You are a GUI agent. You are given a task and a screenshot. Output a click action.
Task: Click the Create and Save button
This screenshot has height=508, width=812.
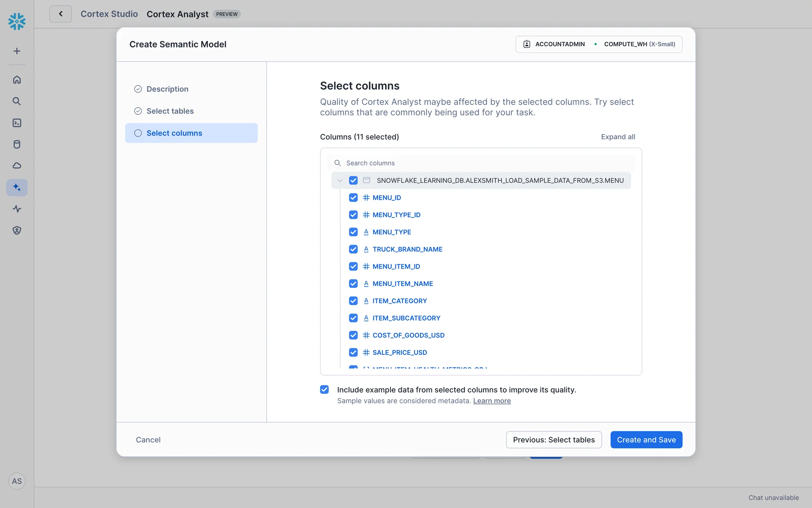646,439
